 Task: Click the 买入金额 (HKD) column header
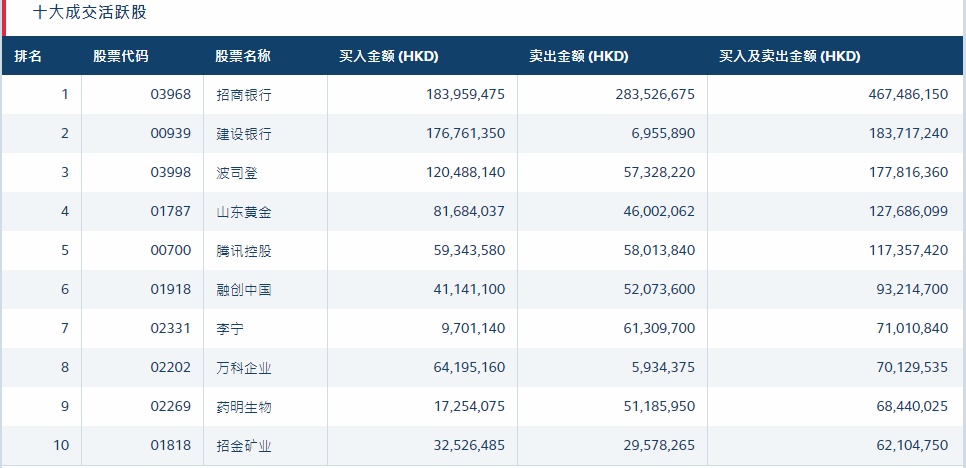click(389, 56)
